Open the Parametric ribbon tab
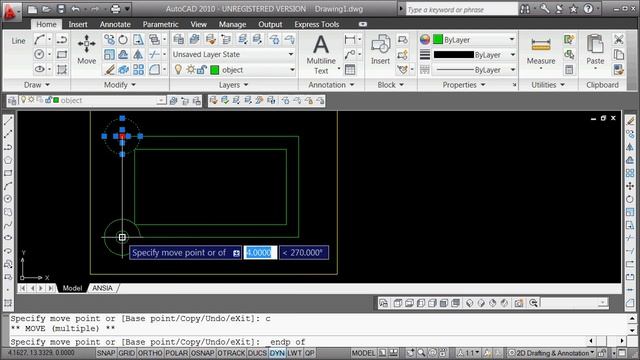This screenshot has width=640, height=360. pos(160,24)
